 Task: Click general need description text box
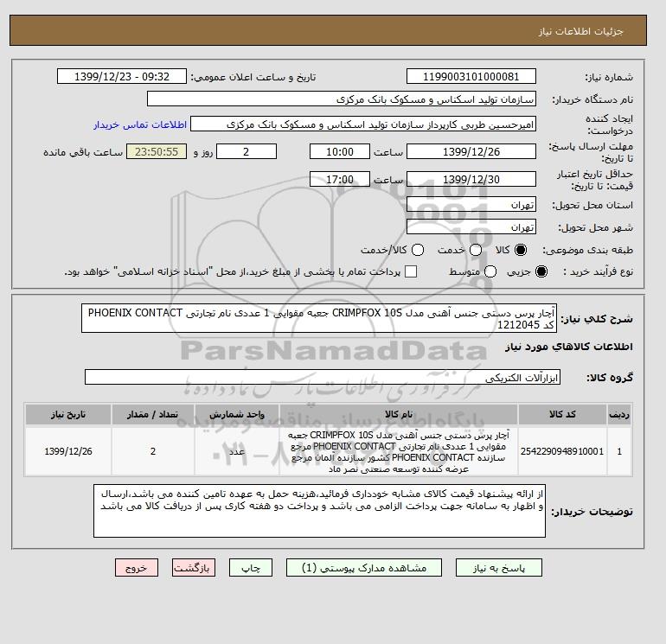point(319,318)
